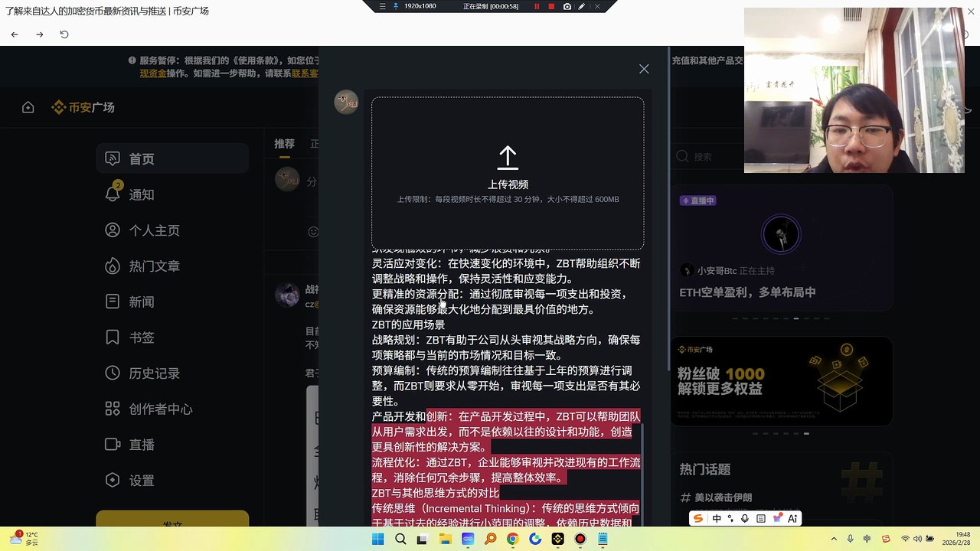The height and width of the screenshot is (551, 980).
Task: Open 通知 notifications in the sidebar
Action: point(172,194)
